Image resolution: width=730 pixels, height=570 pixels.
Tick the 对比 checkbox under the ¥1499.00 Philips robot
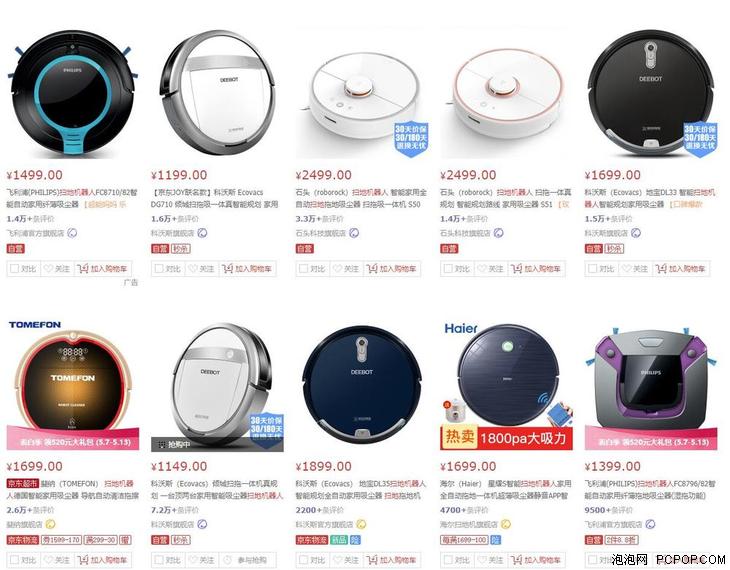14,269
